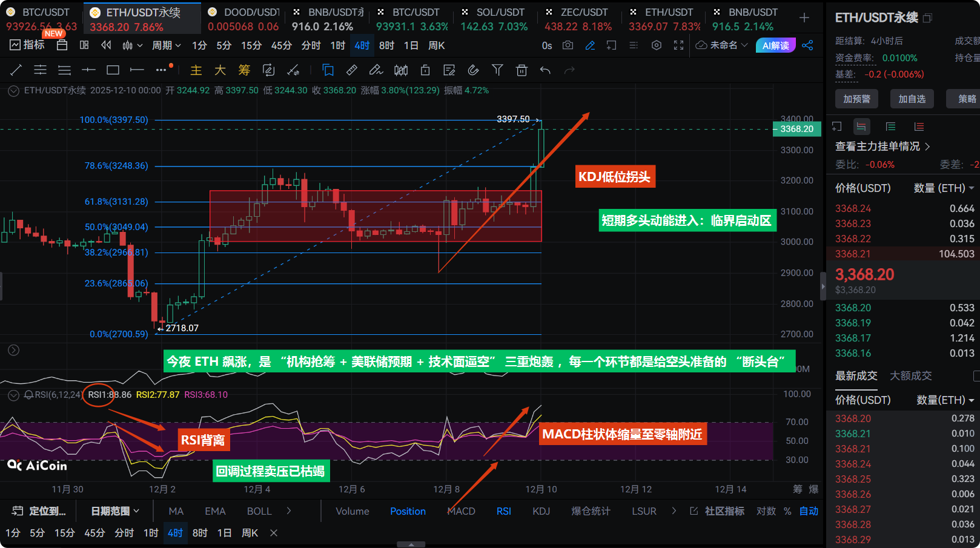Open the 周期 period dropdown
The image size is (980, 548).
(x=166, y=45)
